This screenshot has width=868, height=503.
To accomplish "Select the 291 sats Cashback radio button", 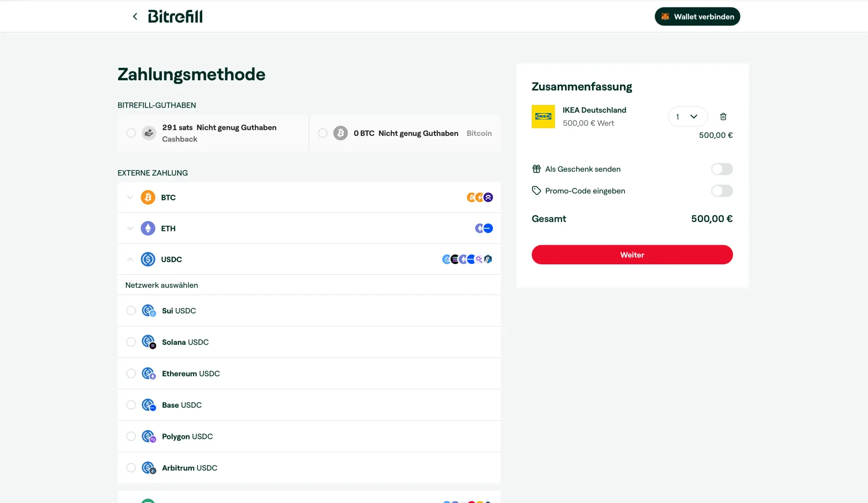I will click(131, 133).
